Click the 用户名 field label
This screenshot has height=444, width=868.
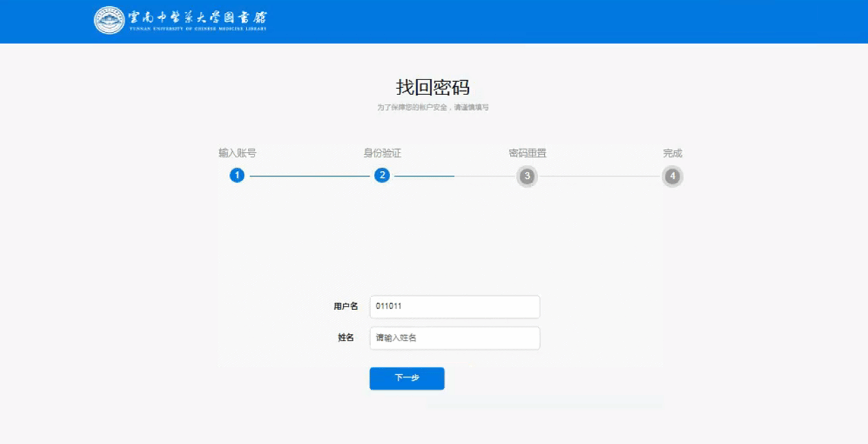tap(346, 306)
